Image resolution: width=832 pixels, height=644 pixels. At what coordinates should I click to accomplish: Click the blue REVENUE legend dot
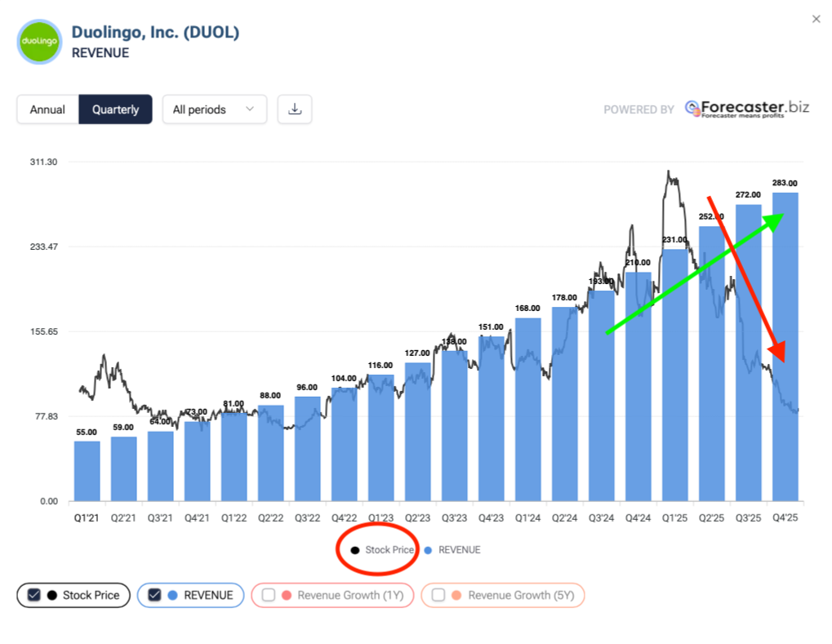[429, 550]
